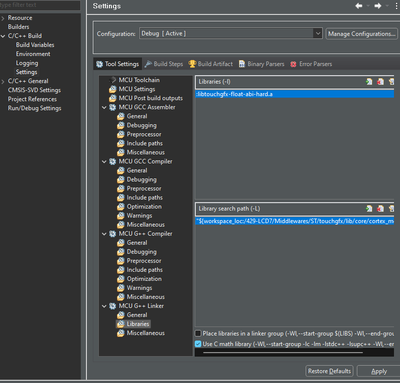400x383 pixels.
Task: Add a new library entry in Libraries (-l)
Action: (369, 82)
